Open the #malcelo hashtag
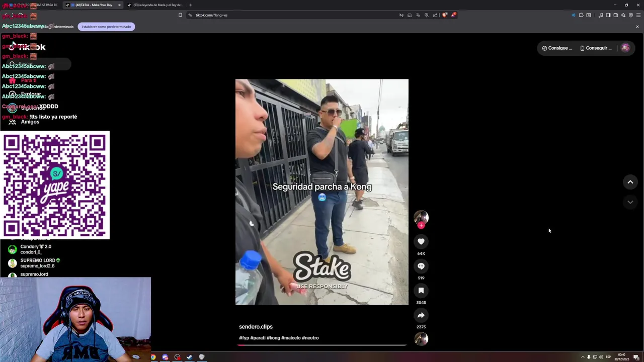Viewport: 644px width, 362px height. (291, 338)
